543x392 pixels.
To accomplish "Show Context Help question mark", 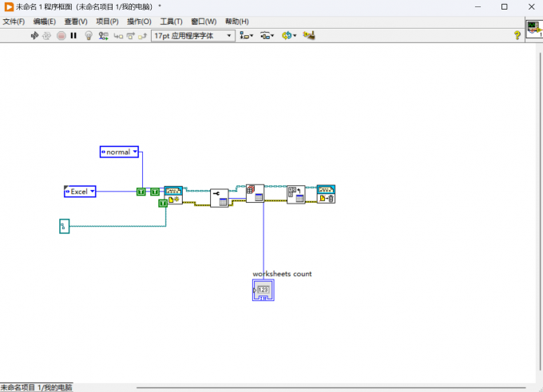I will point(517,35).
